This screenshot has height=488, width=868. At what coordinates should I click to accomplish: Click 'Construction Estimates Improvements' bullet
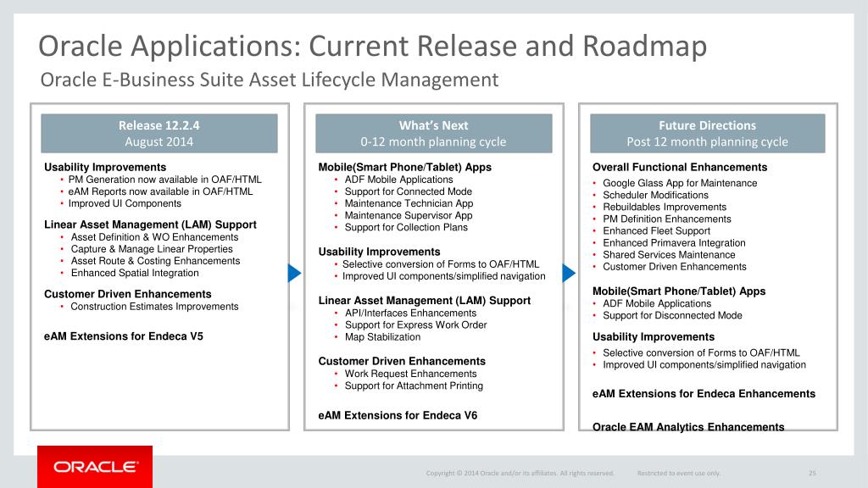click(154, 307)
